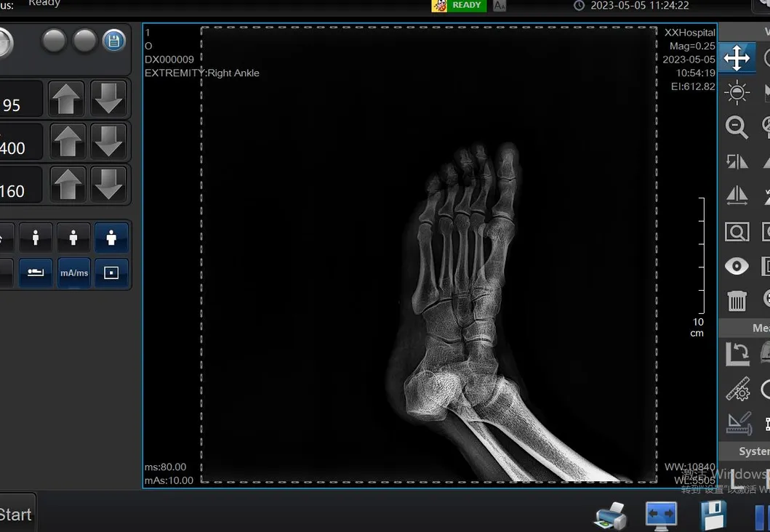Toggle the mA/ms technique mode

click(x=73, y=273)
